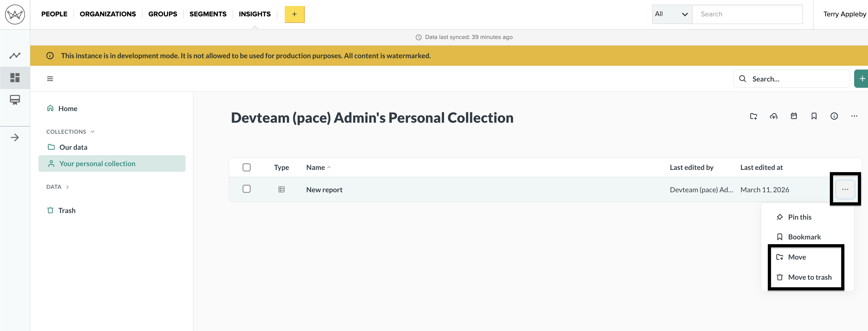
Task: Open the ORGANIZATIONS tab
Action: 108,14
